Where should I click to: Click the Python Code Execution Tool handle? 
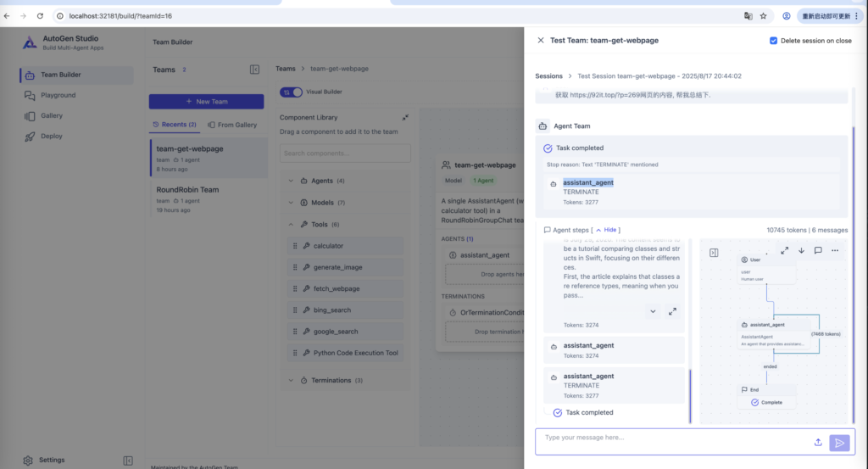point(295,353)
